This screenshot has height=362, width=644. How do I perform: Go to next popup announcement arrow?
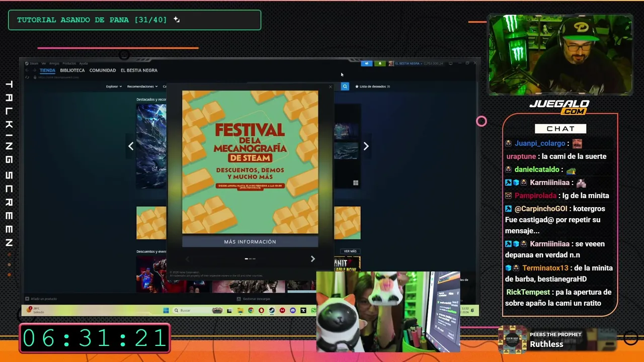(312, 258)
